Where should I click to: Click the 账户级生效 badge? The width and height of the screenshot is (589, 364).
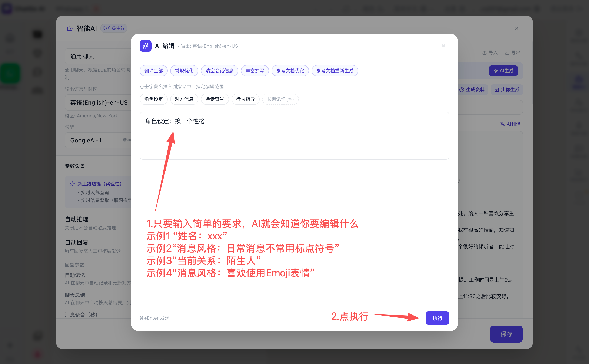tap(114, 28)
